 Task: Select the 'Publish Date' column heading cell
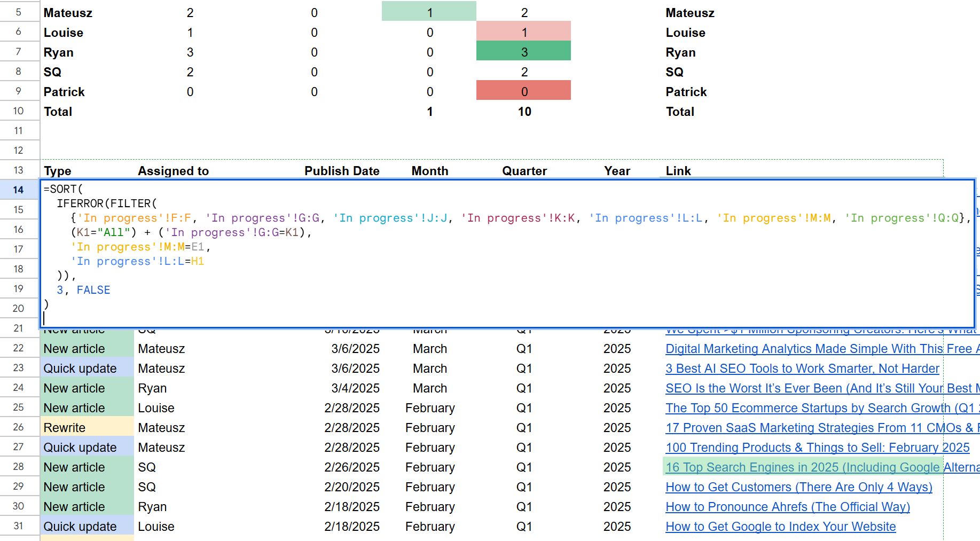coord(342,171)
